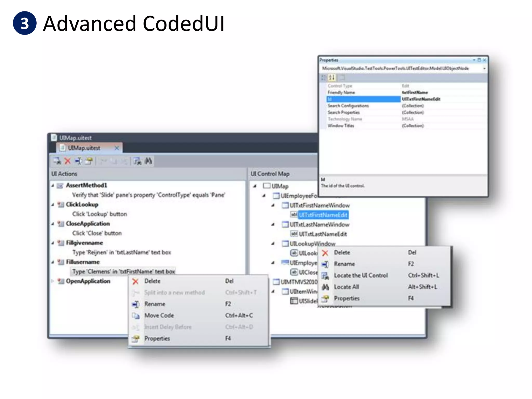Click the greyed Insert Delay icon in the editor toolbar

tap(124, 161)
